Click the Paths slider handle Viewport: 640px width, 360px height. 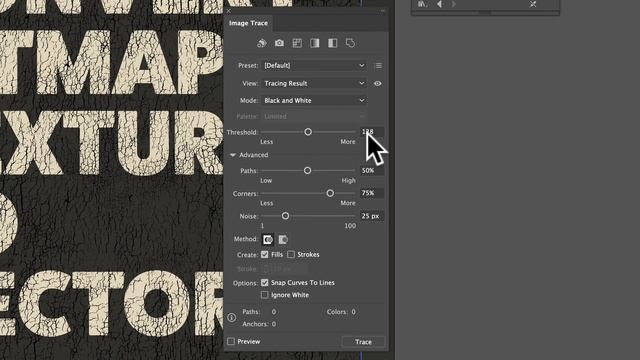click(x=307, y=171)
